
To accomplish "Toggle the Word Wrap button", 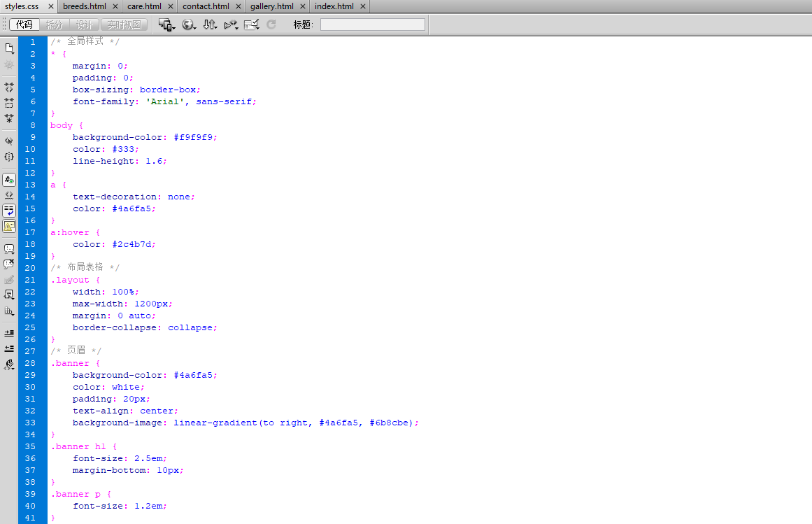I will pyautogui.click(x=9, y=210).
